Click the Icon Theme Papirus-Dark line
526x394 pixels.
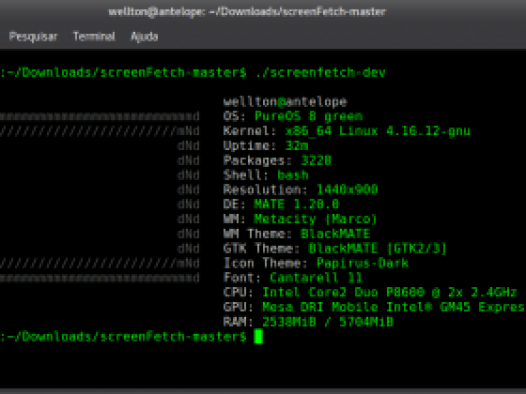click(x=316, y=263)
